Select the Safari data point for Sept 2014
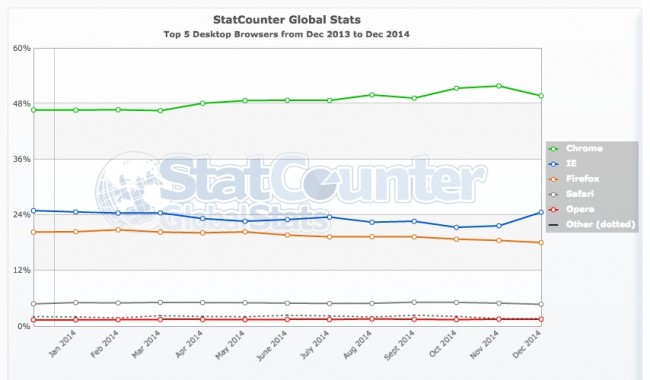The image size is (650, 380). pyautogui.click(x=414, y=302)
